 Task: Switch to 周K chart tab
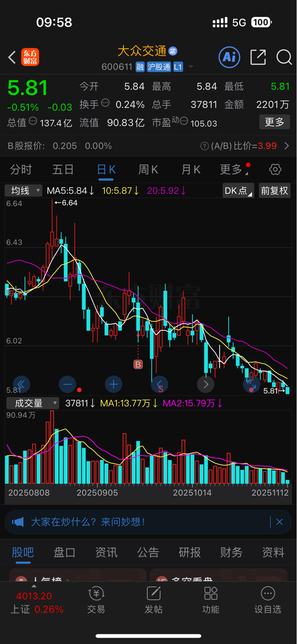[x=148, y=169]
